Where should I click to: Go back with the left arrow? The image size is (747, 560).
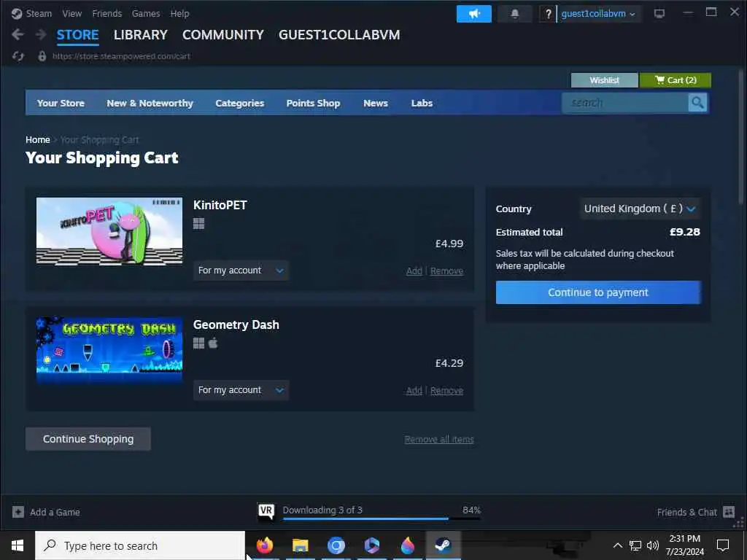18,34
